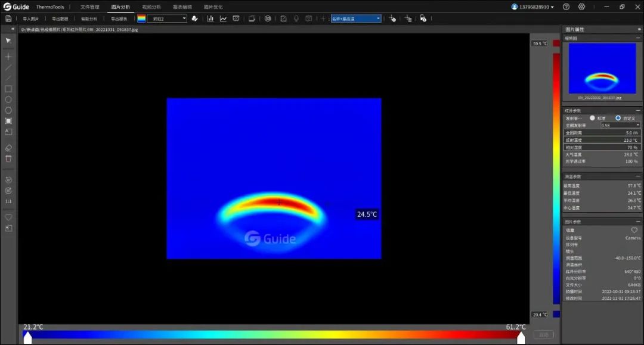
Task: Choose the eraser tool in left toolbar
Action: [8, 148]
